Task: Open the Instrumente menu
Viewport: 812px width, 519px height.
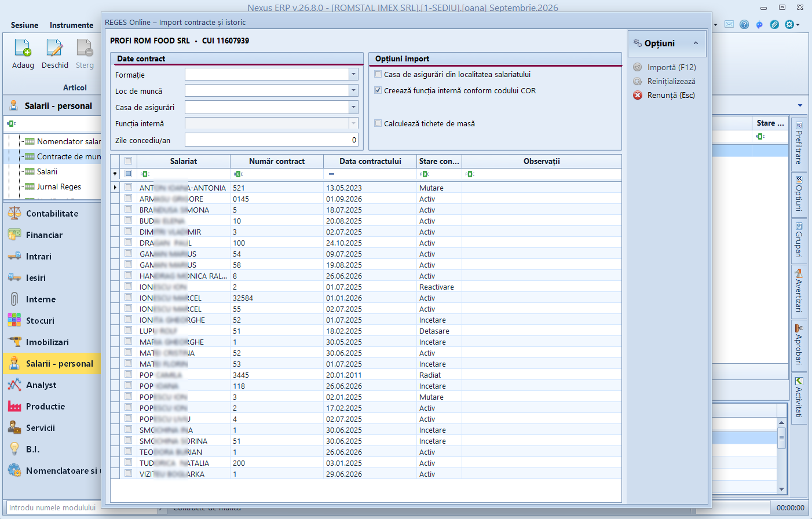Action: (71, 25)
